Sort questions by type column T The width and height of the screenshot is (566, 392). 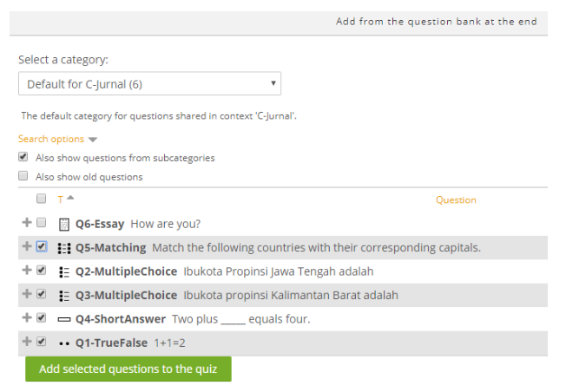click(x=61, y=199)
